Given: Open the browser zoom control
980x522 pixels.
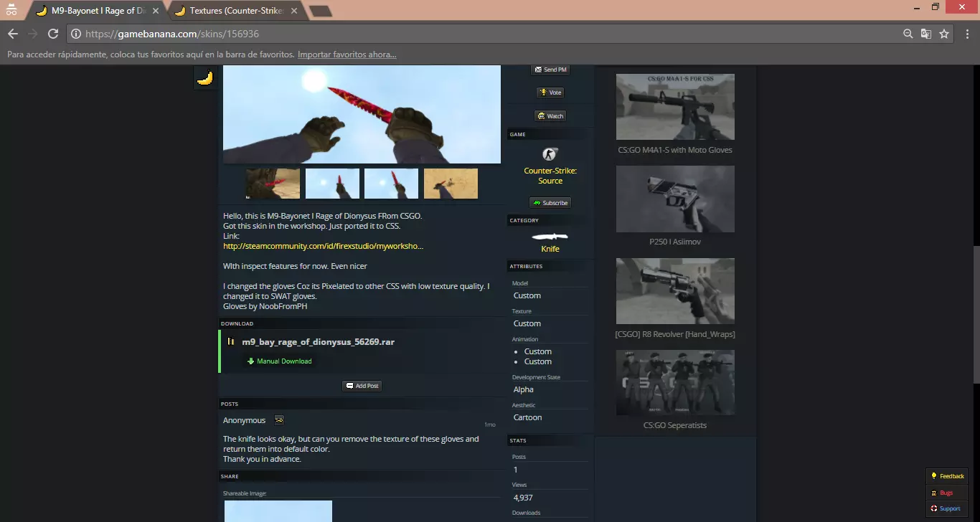Looking at the screenshot, I should [x=909, y=34].
